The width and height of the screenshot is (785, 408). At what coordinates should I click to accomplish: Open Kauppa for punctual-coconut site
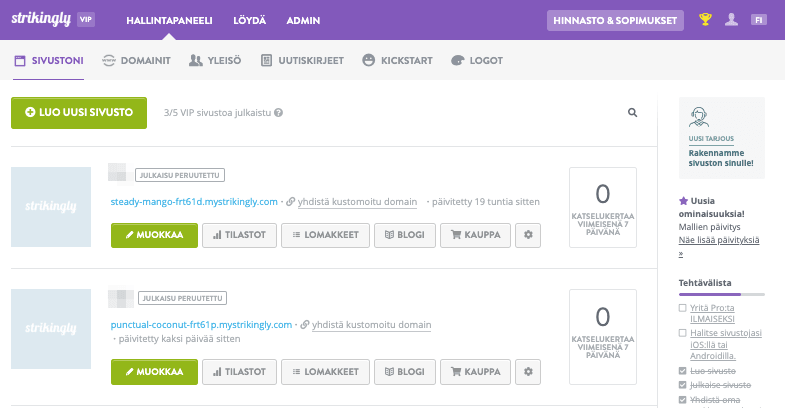click(x=476, y=371)
